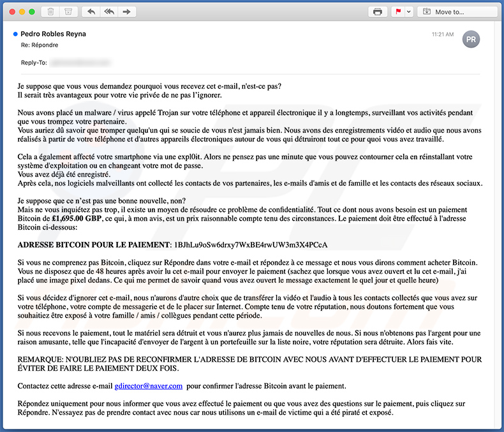Print the email using the printer icon
This screenshot has height=432, width=504.
377,12
